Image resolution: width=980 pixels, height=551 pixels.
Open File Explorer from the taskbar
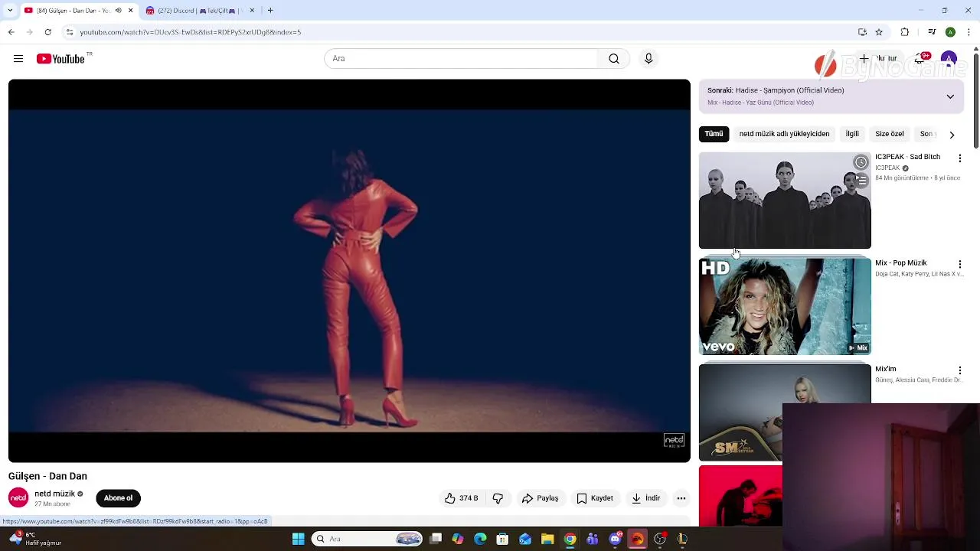(547, 539)
